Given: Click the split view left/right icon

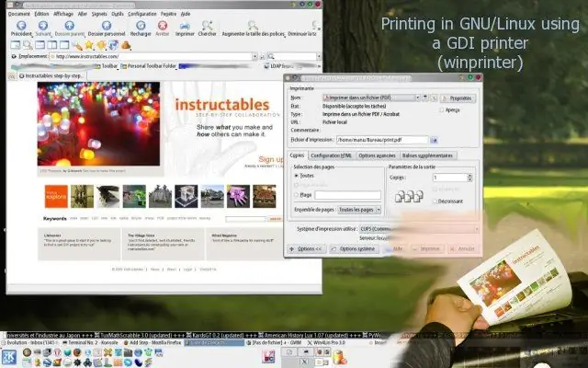Looking at the screenshot, I should (52, 45).
